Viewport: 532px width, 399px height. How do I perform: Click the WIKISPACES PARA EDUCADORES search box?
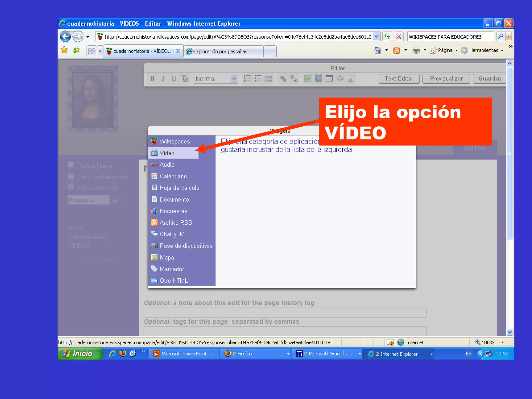pos(450,37)
